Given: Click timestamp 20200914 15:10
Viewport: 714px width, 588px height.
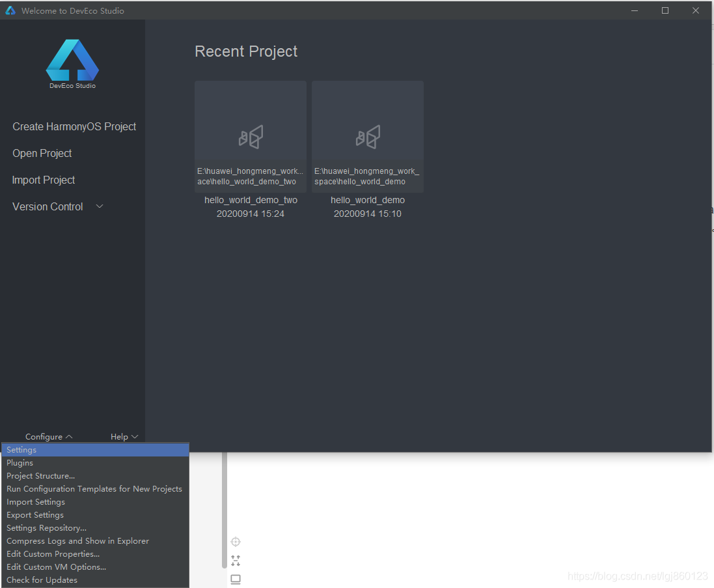Looking at the screenshot, I should tap(368, 214).
